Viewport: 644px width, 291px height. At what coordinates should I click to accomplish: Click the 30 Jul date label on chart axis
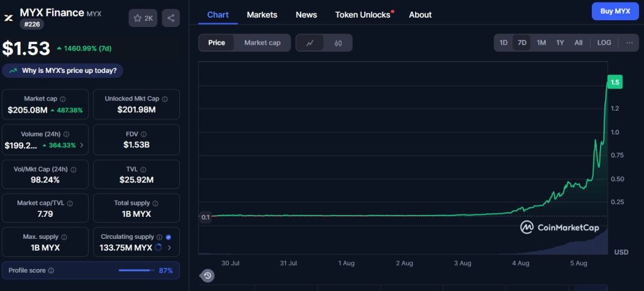pos(230,263)
